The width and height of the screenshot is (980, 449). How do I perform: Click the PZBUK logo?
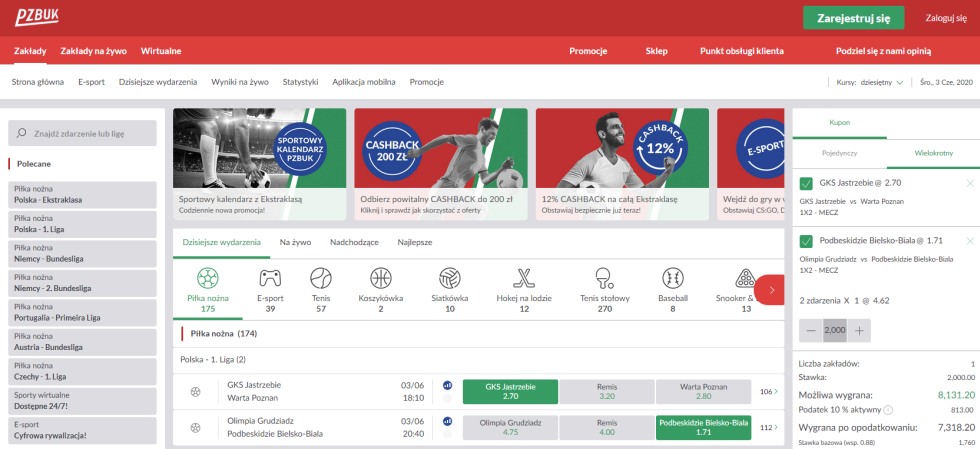tap(37, 17)
